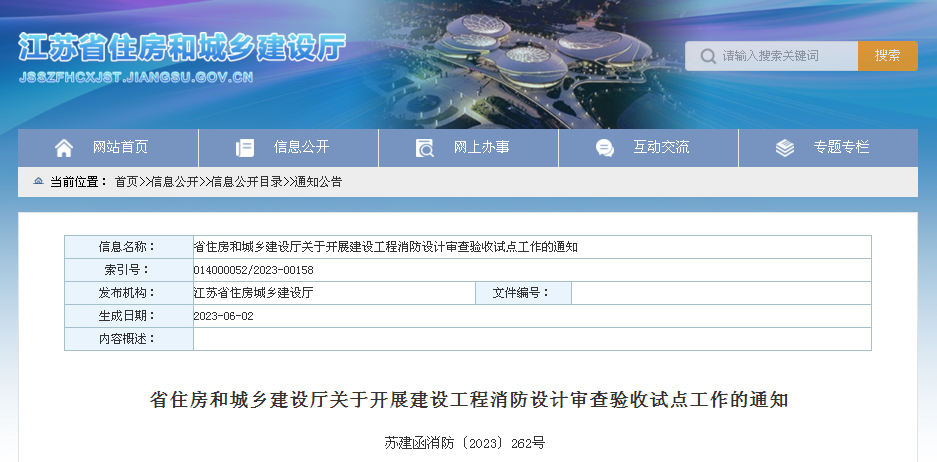
Task: Go to 信息公开目录 in the breadcrumb
Action: click(247, 182)
